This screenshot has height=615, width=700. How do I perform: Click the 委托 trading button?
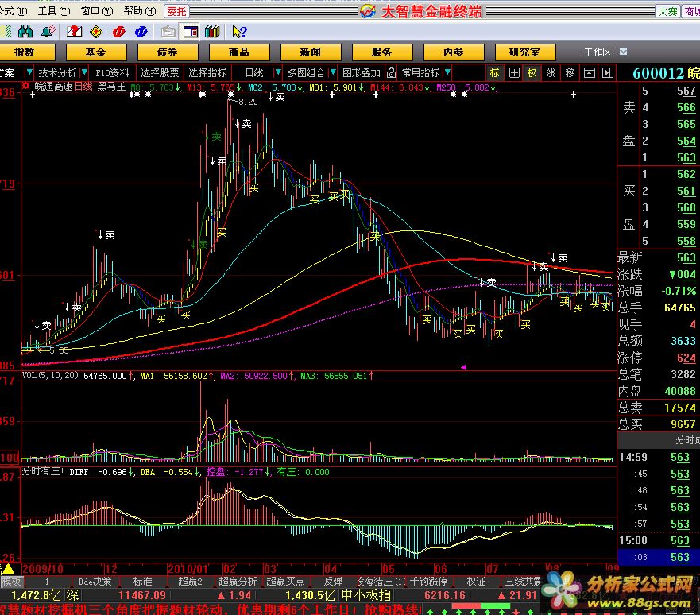176,11
